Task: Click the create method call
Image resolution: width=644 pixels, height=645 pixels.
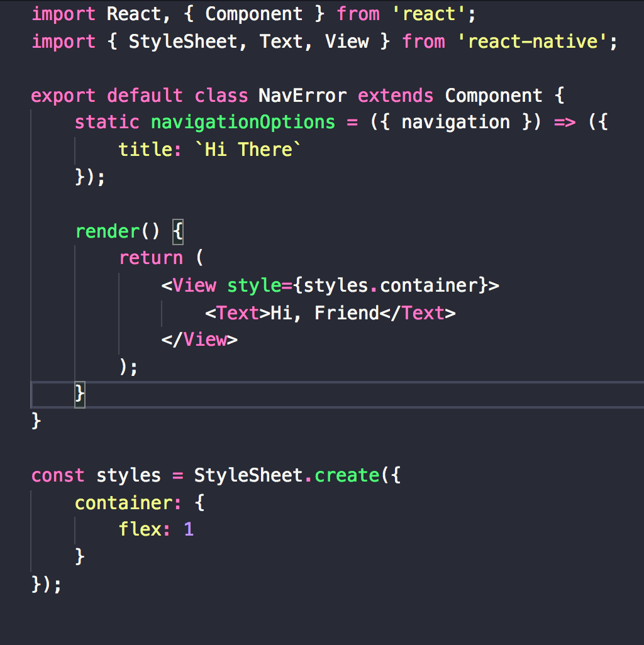Action: [347, 475]
